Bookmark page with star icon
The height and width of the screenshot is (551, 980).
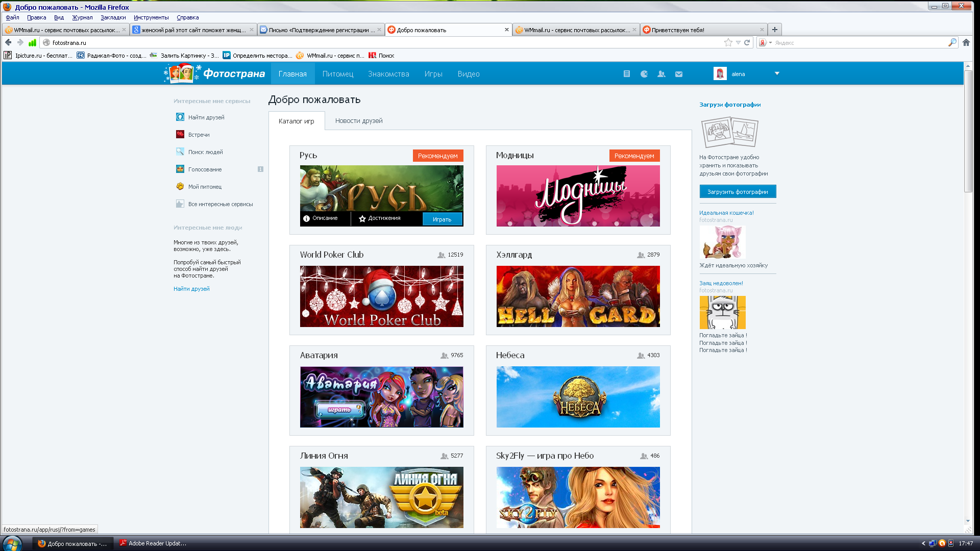(x=728, y=42)
